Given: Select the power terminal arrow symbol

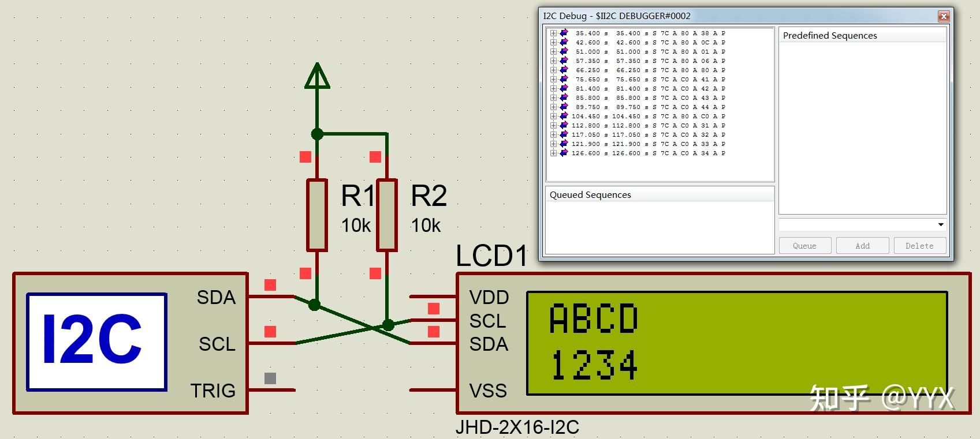Looking at the screenshot, I should [317, 76].
